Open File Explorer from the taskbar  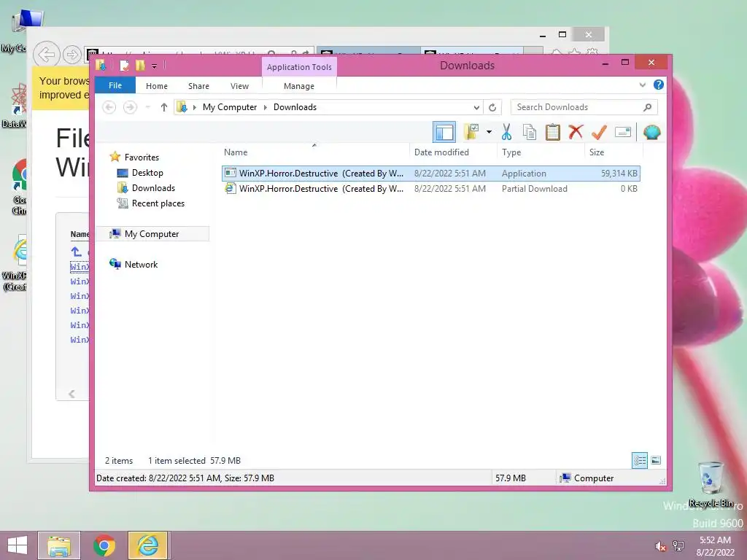coord(59,545)
